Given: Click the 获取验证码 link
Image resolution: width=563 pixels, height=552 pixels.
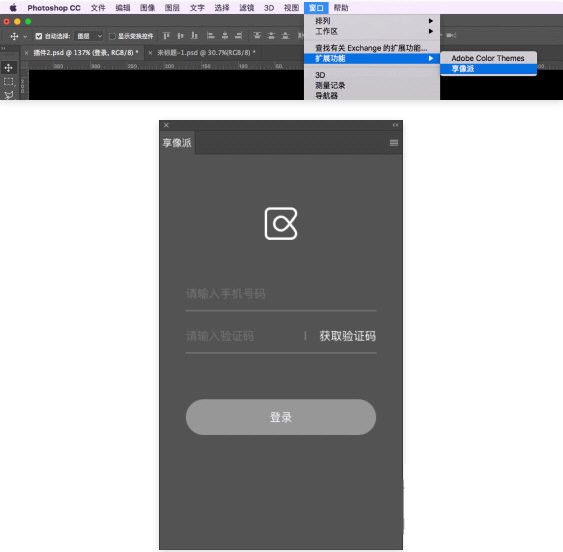Looking at the screenshot, I should coord(348,336).
